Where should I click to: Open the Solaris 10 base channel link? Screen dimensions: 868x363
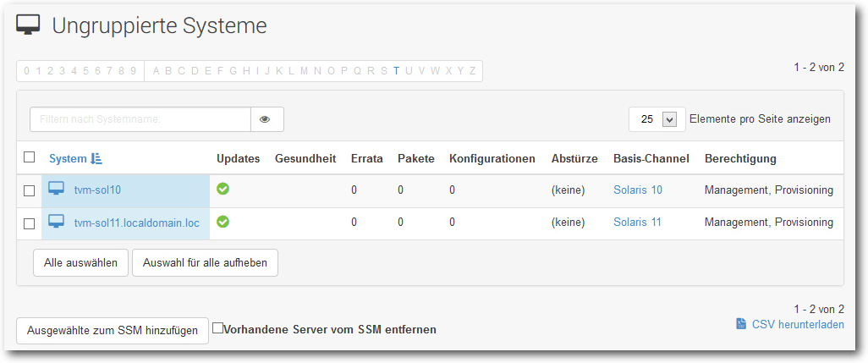pyautogui.click(x=638, y=190)
